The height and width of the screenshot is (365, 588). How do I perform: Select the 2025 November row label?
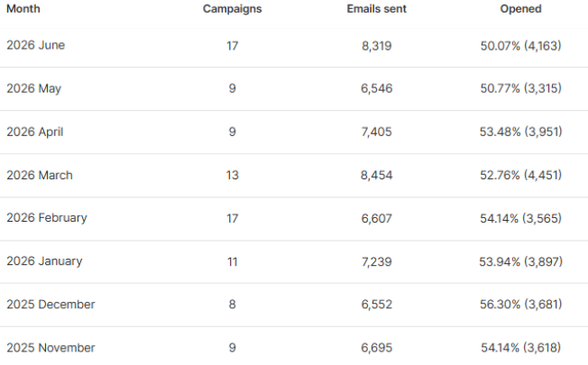click(x=51, y=348)
